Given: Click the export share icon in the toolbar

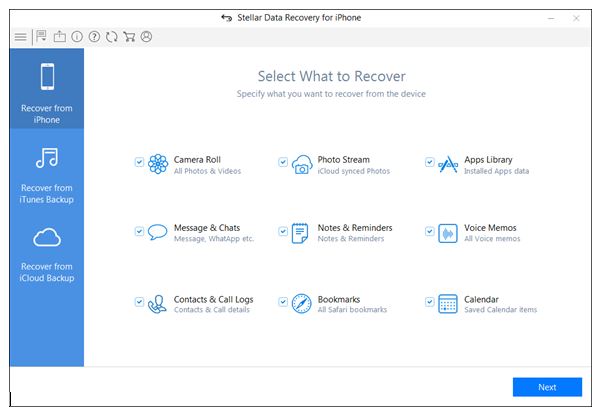Looking at the screenshot, I should pos(60,37).
